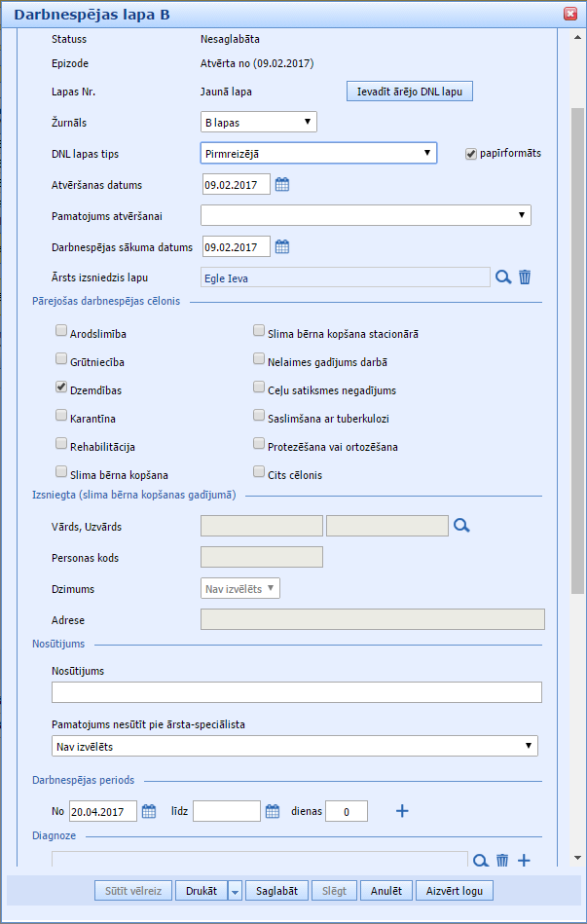587x924 pixels.
Task: Open calendar for Atvēršanas datums
Action: [x=282, y=184]
